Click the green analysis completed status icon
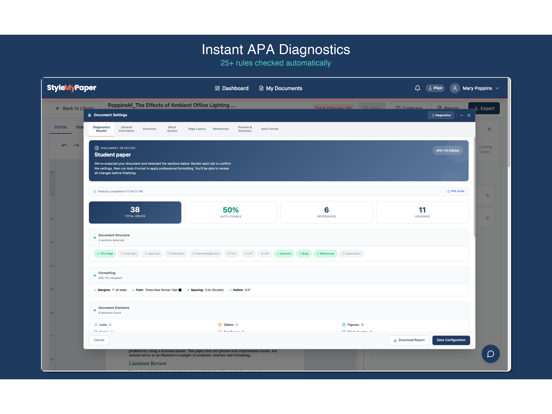The height and width of the screenshot is (414, 552). click(94, 191)
